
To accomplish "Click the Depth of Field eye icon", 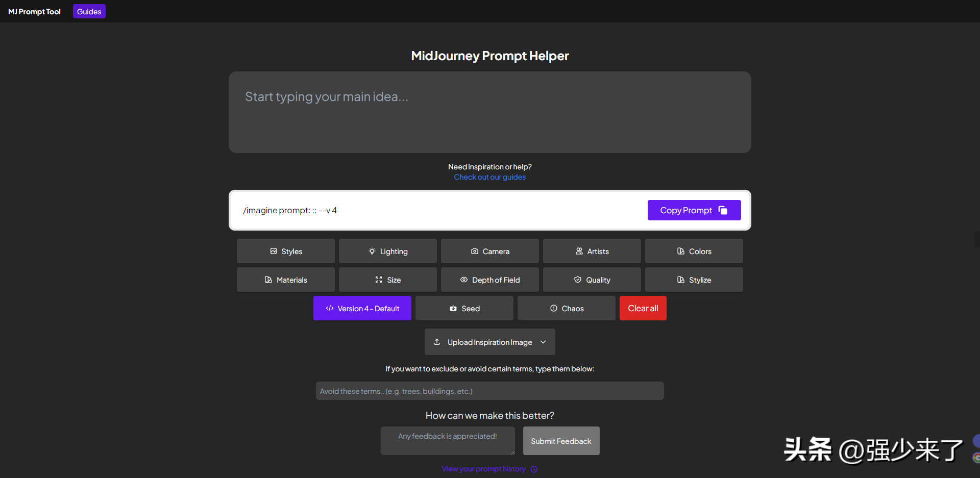I will (464, 280).
